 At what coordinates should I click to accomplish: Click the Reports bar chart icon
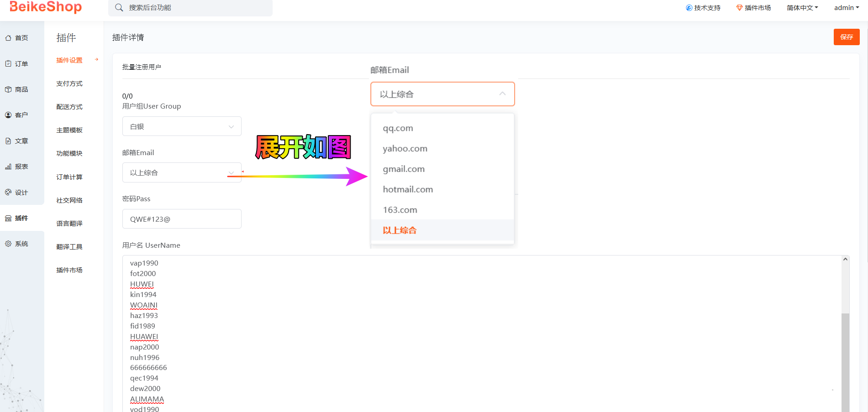click(x=8, y=167)
